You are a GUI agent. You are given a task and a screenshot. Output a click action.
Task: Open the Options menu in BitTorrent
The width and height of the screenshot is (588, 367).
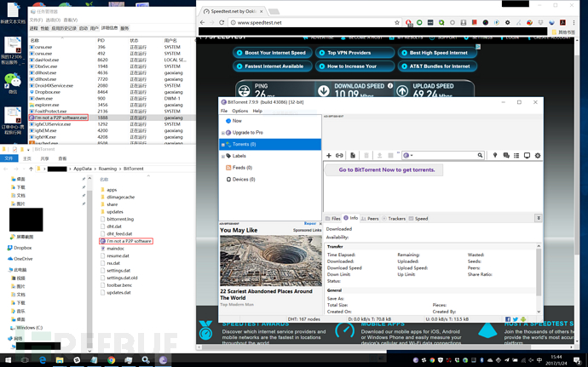click(240, 111)
